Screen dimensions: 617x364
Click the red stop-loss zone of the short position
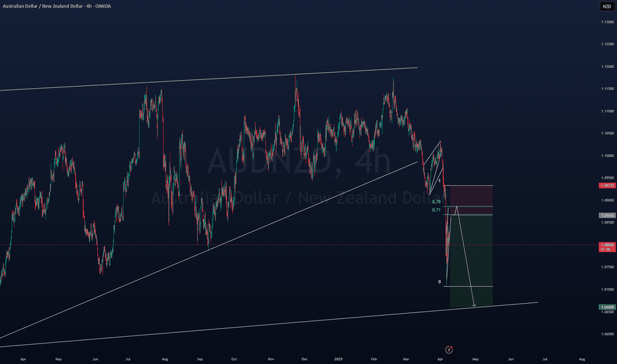tap(471, 200)
